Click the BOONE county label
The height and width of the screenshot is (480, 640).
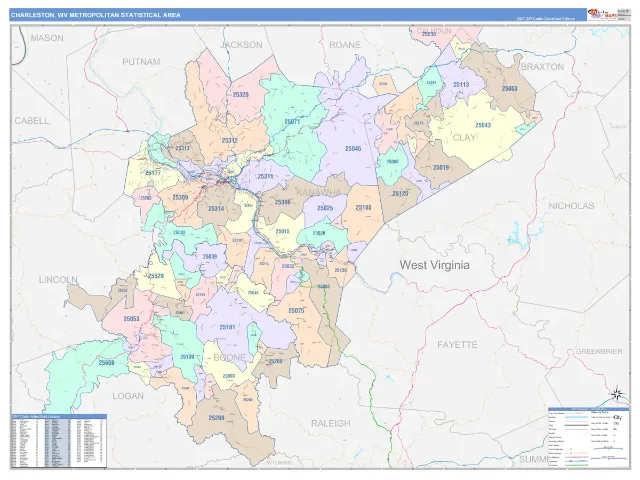click(x=229, y=358)
